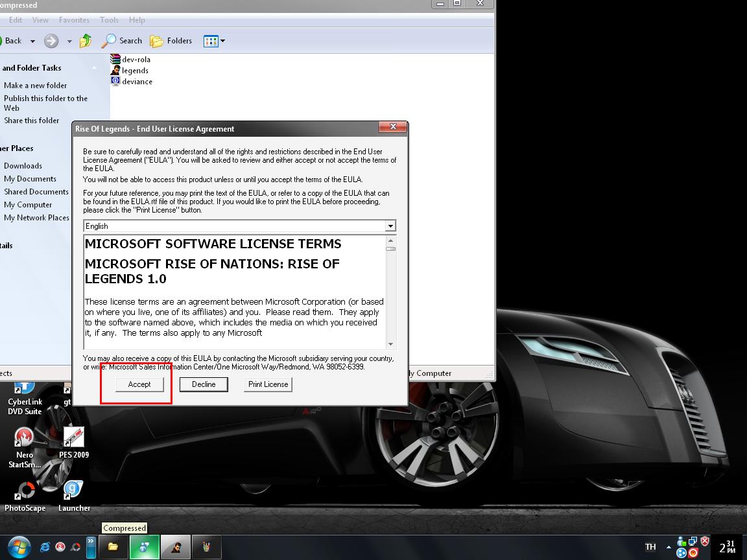Click the colorful hand taskbar button
747x560 pixels.
coord(207,546)
